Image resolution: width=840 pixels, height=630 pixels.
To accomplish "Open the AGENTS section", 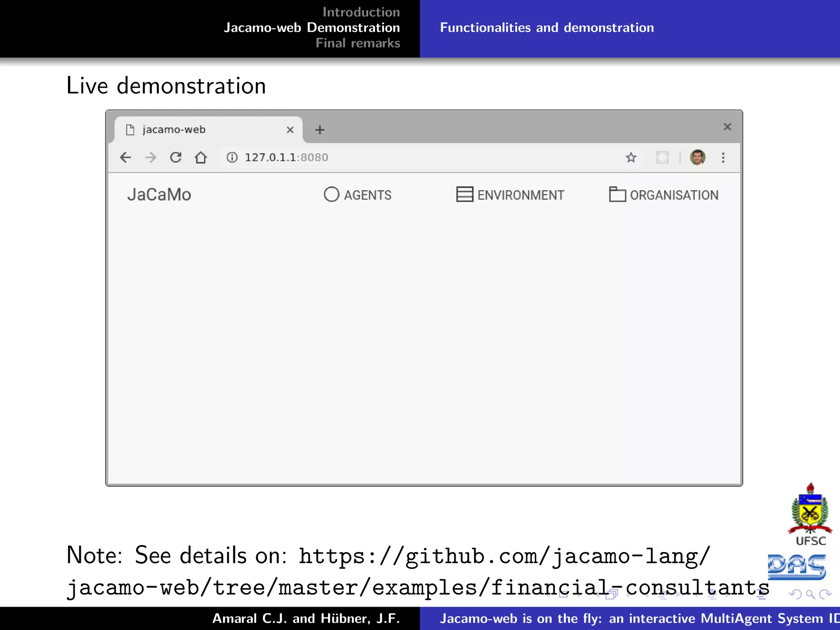I will 357,195.
